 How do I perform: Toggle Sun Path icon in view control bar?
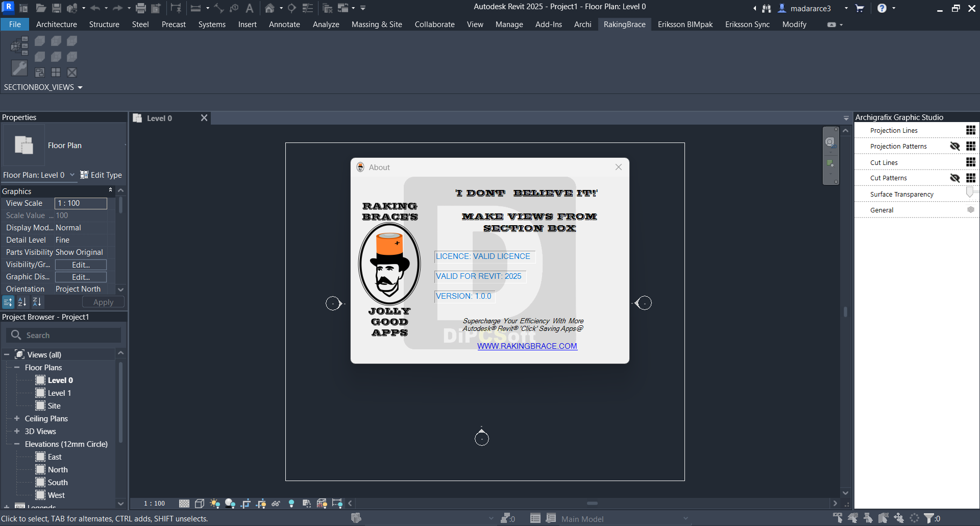215,504
